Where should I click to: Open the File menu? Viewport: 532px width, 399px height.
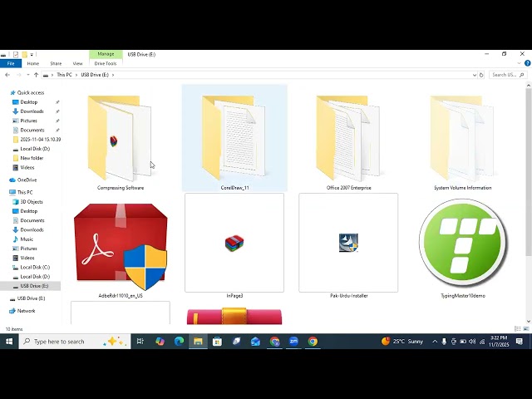11,63
